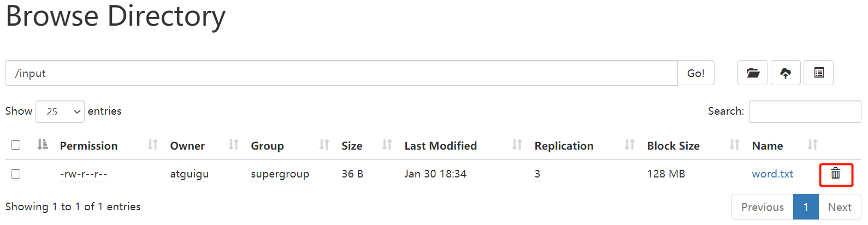868x225 pixels.
Task: Delete word.txt using the trash icon
Action: pos(836,174)
